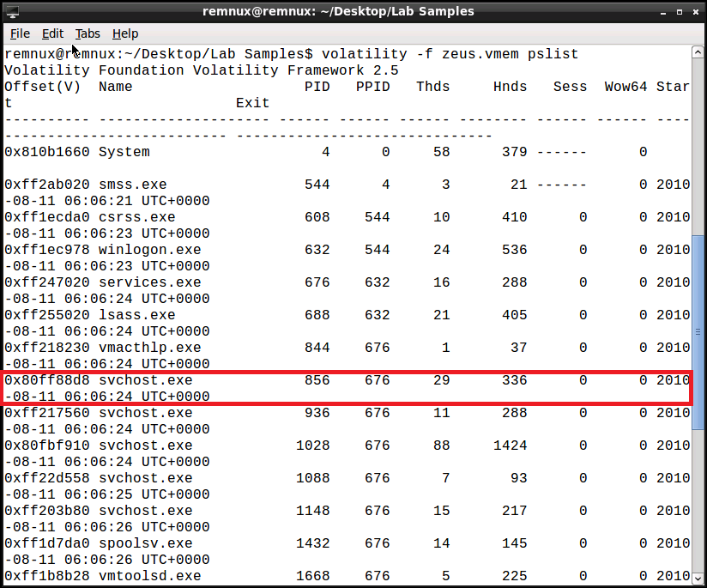Open the Edit menu
The image size is (707, 588).
(x=53, y=33)
